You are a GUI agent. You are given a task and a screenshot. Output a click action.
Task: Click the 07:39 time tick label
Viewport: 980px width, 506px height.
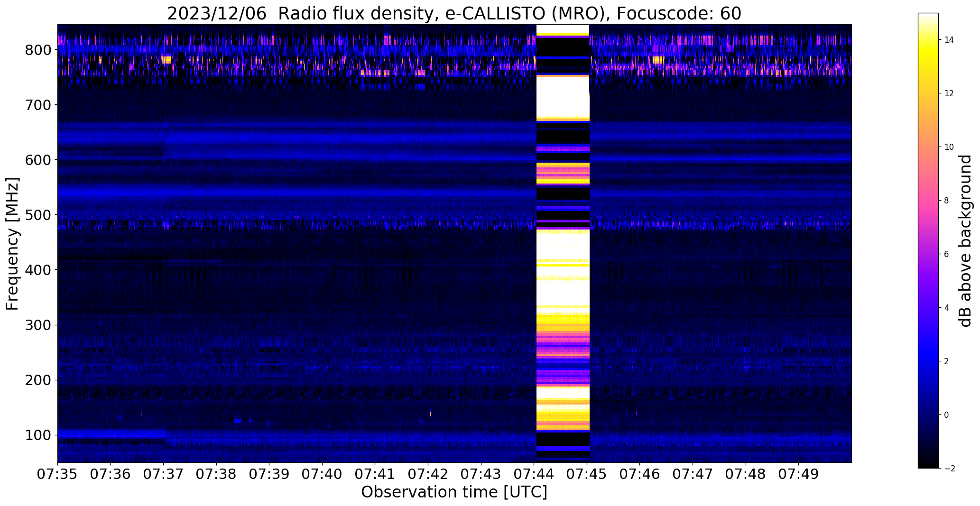coord(269,475)
